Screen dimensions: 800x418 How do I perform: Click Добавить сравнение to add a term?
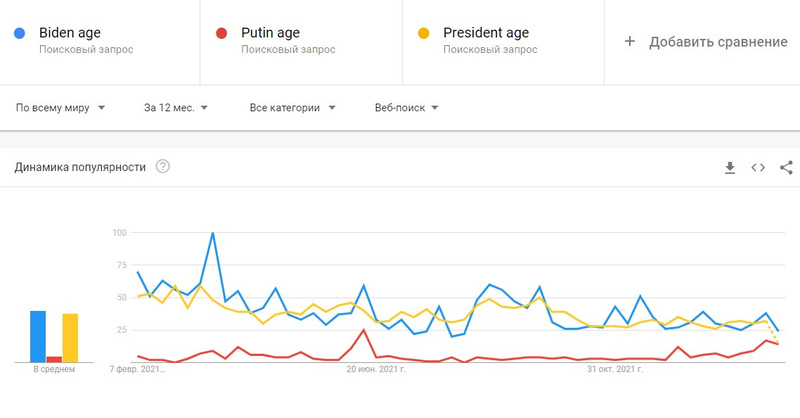718,41
